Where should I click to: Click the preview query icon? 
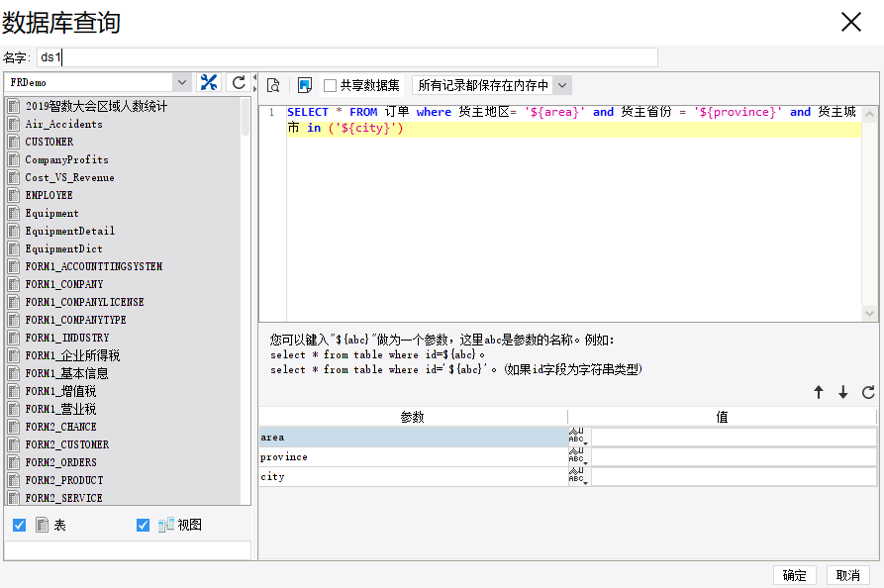pyautogui.click(x=273, y=85)
